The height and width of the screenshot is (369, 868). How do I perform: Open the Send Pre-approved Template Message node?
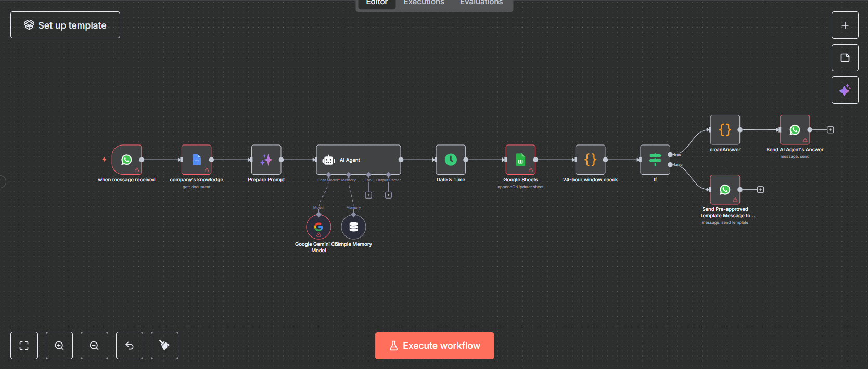[x=725, y=190]
